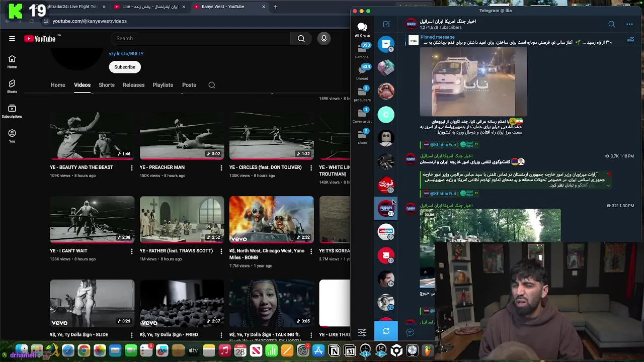Search within the Kanye West channel
This screenshot has width=644, height=362.
[x=212, y=85]
